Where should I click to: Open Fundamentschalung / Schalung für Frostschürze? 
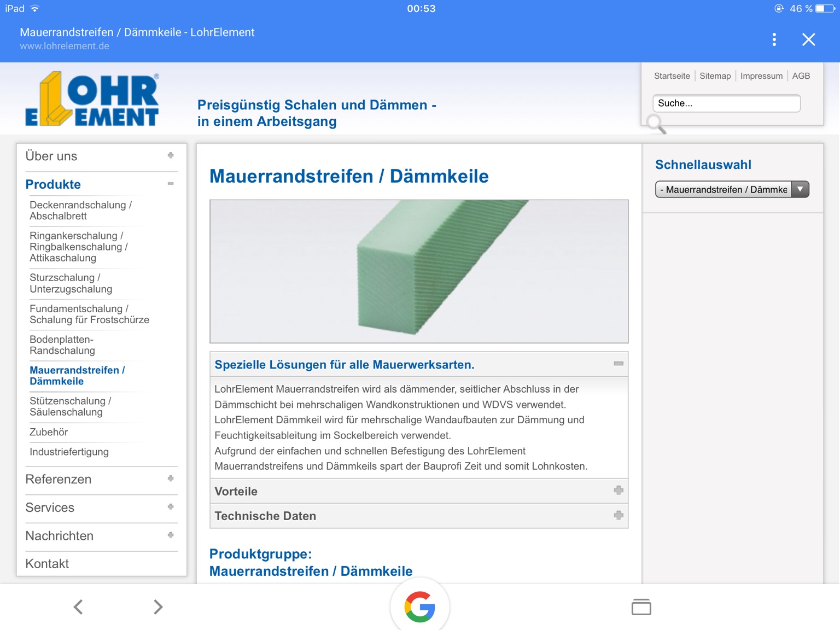[89, 314]
